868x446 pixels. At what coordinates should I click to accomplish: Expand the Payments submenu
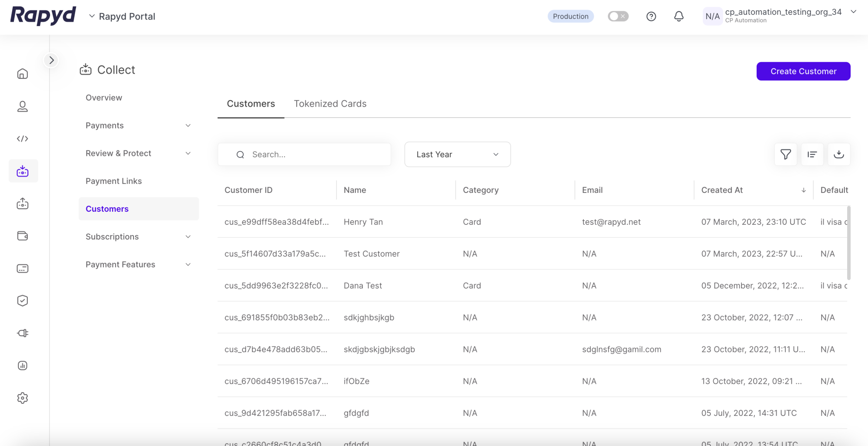click(x=188, y=126)
